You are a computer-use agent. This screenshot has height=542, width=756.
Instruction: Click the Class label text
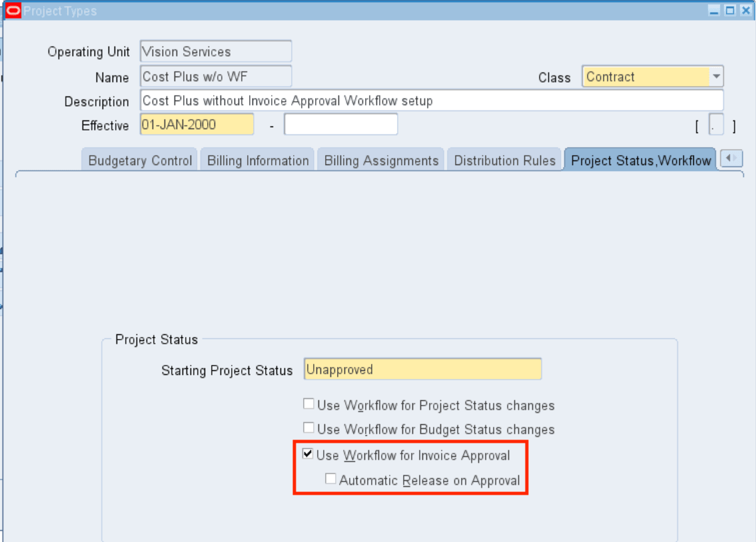[554, 77]
